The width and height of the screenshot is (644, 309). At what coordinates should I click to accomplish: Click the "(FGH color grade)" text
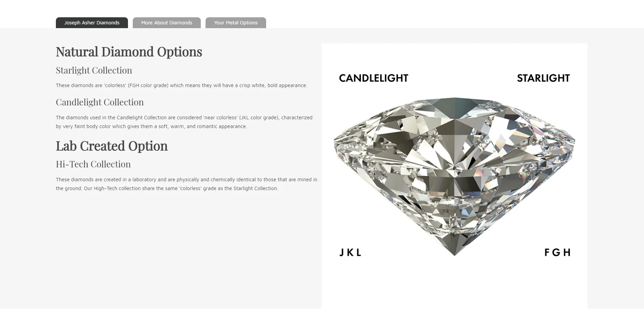(148, 85)
